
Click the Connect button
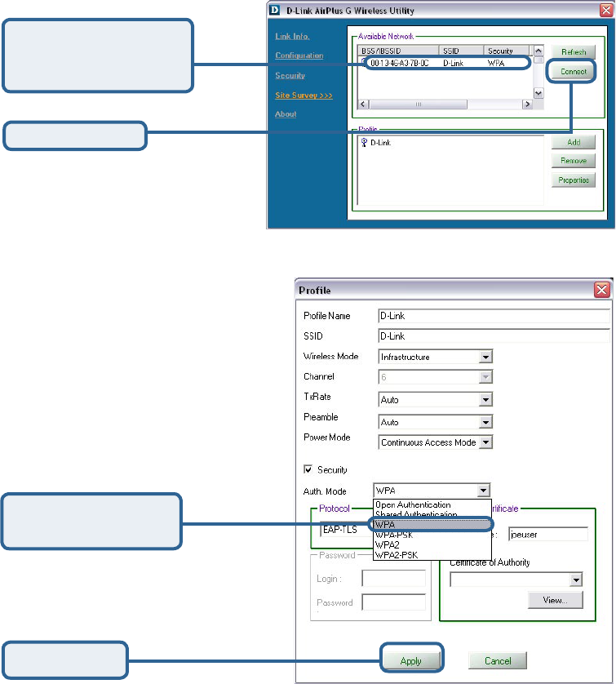[x=574, y=72]
